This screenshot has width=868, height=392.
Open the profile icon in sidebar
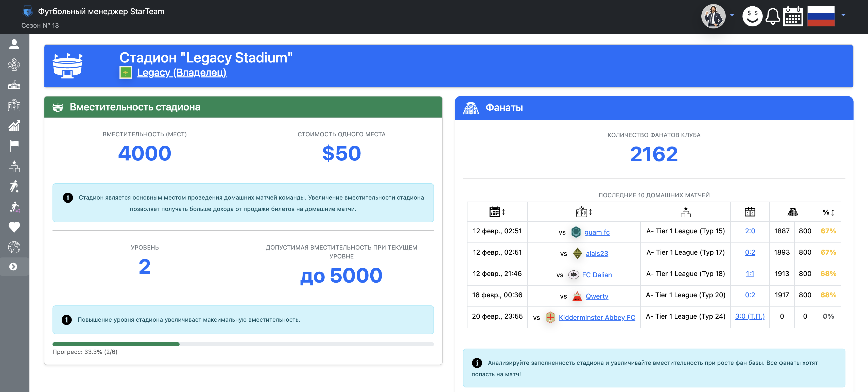coord(14,44)
